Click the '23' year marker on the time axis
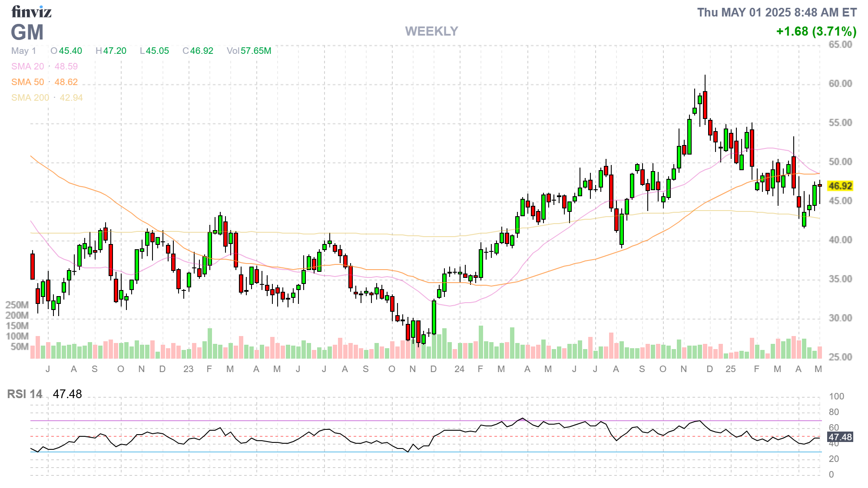Image resolution: width=868 pixels, height=488 pixels. coord(188,369)
